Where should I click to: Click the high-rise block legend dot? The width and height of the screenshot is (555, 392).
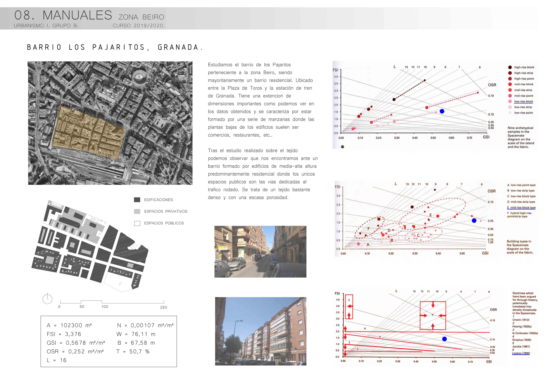point(510,67)
